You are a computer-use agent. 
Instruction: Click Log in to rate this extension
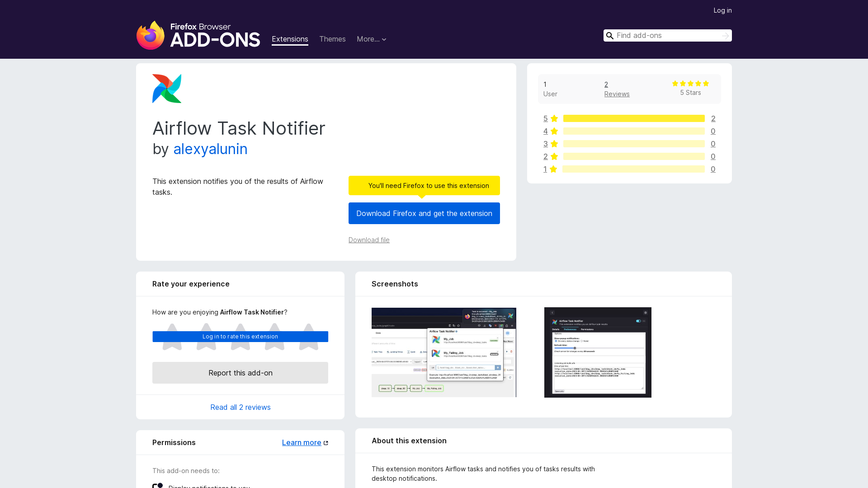240,337
